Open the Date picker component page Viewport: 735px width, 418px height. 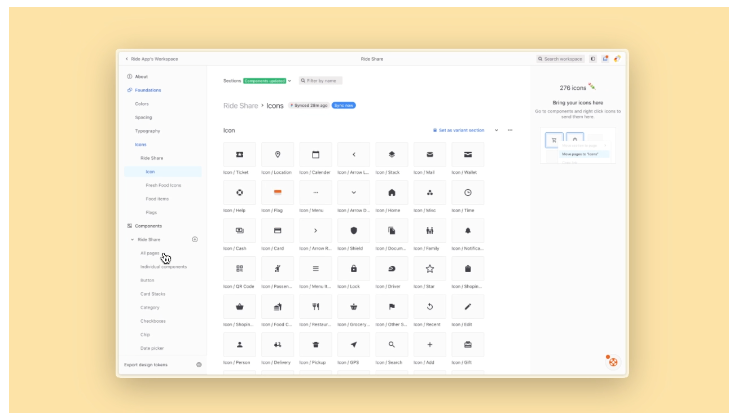pyautogui.click(x=152, y=348)
